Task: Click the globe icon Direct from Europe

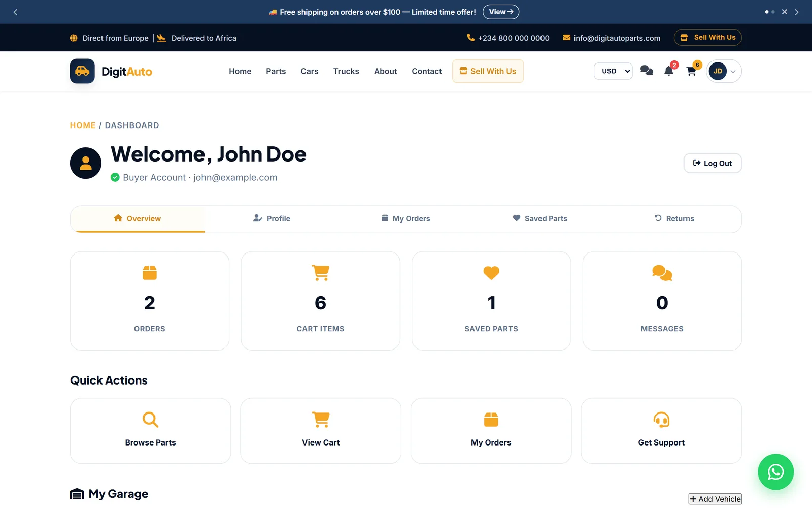Action: coord(74,38)
